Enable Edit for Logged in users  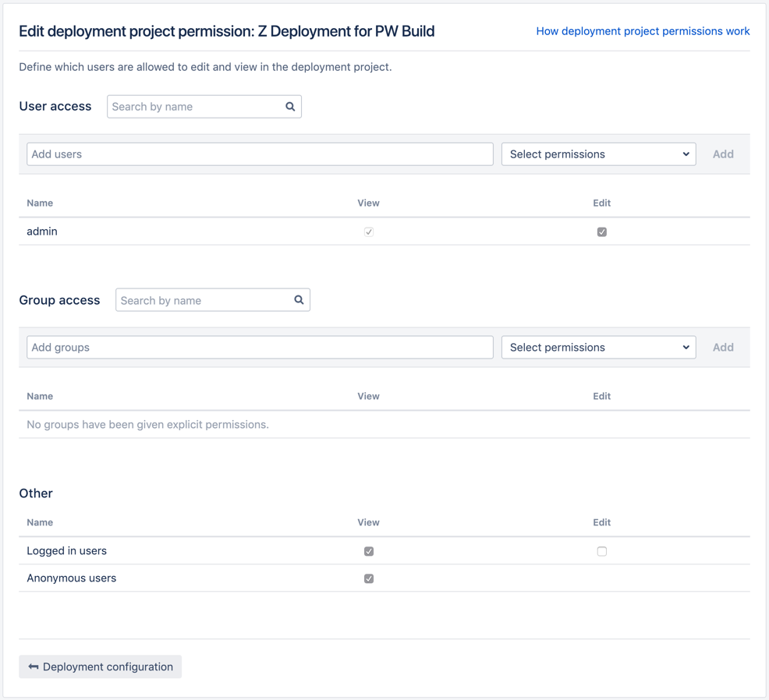tap(602, 551)
